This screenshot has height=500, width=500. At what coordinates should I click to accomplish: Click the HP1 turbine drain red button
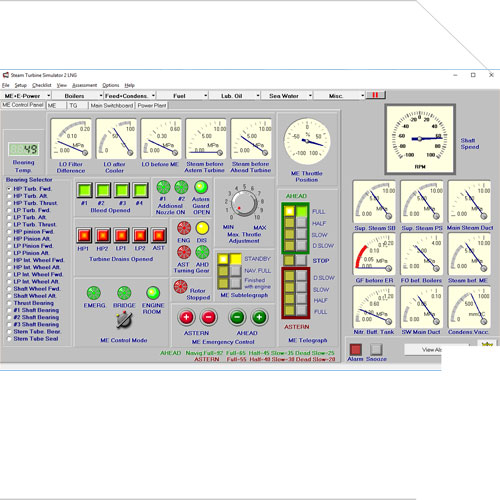click(84, 235)
